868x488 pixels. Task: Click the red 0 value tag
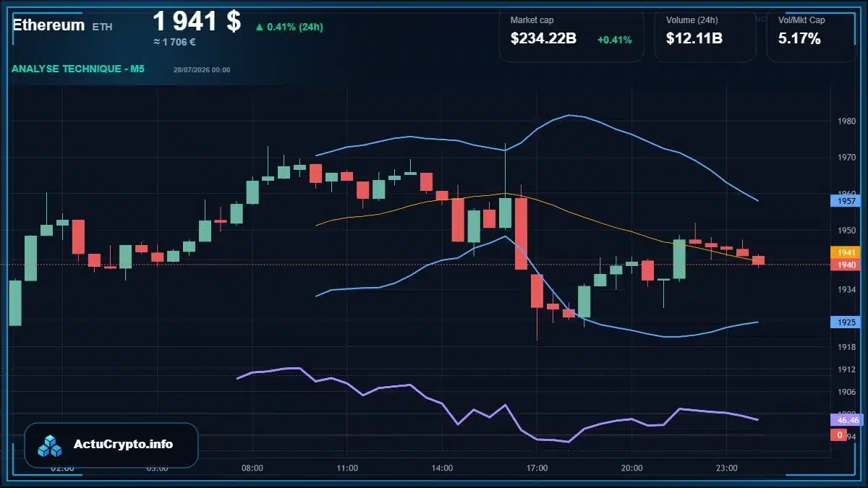pos(839,435)
